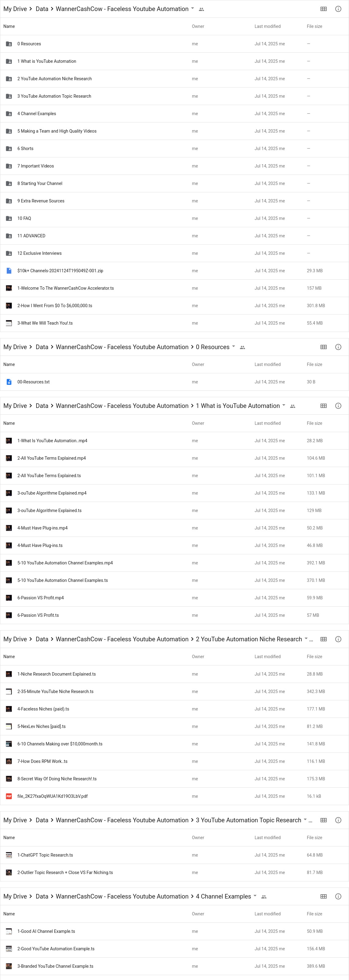
Task: Switch to grid view in What is YouTube Automation section
Action: (324, 406)
